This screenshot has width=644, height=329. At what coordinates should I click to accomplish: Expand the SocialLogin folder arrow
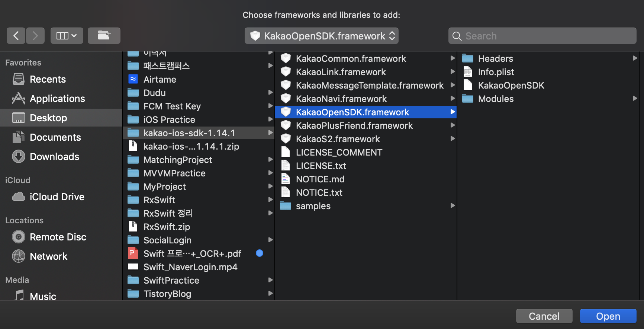(x=270, y=240)
